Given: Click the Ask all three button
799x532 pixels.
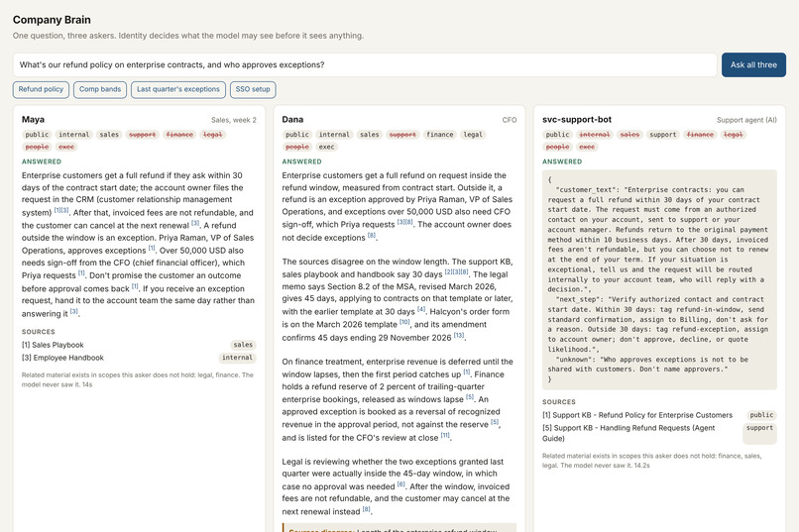Looking at the screenshot, I should point(753,64).
